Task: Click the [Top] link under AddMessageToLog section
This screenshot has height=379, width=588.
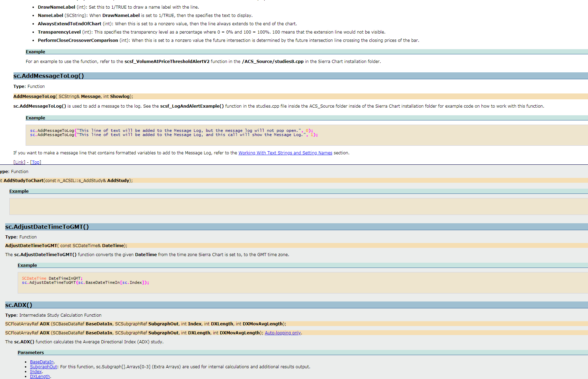Action: pyautogui.click(x=36, y=162)
